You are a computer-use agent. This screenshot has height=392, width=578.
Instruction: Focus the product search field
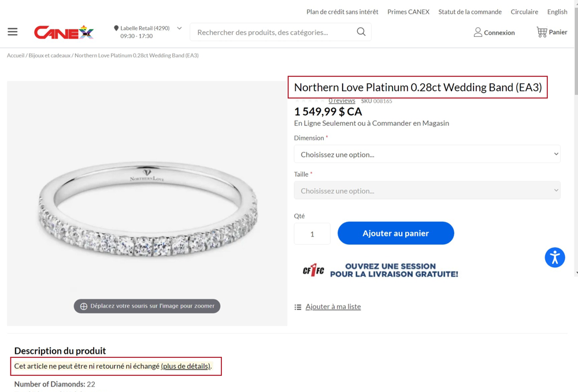coord(275,32)
